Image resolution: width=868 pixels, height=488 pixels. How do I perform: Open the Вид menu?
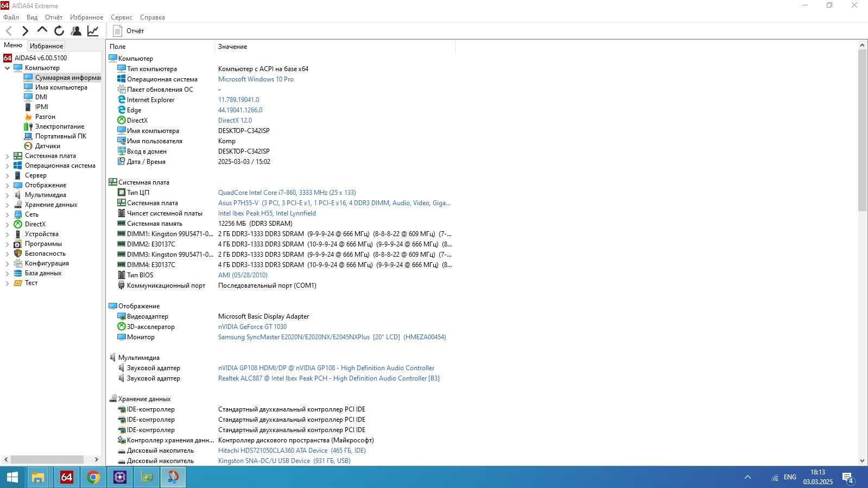[x=32, y=17]
